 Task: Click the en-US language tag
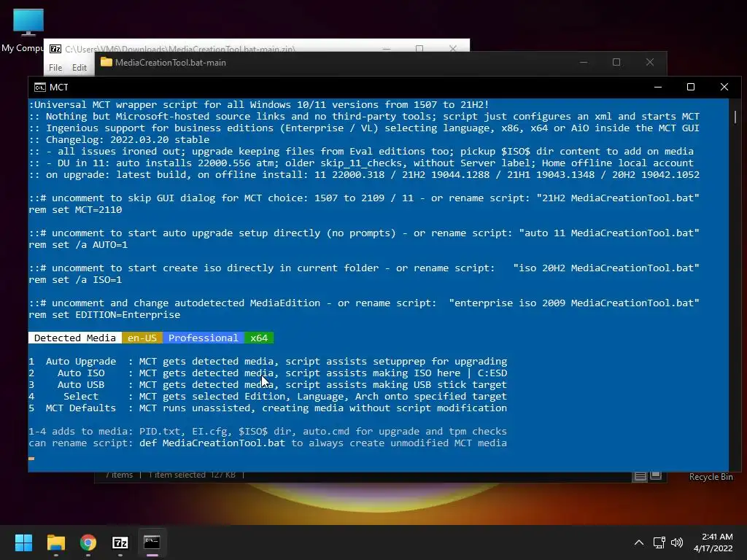[142, 338]
